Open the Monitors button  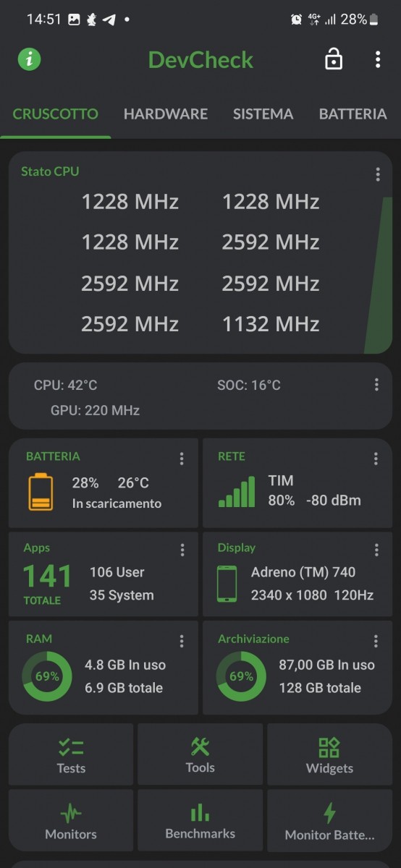coord(71,820)
